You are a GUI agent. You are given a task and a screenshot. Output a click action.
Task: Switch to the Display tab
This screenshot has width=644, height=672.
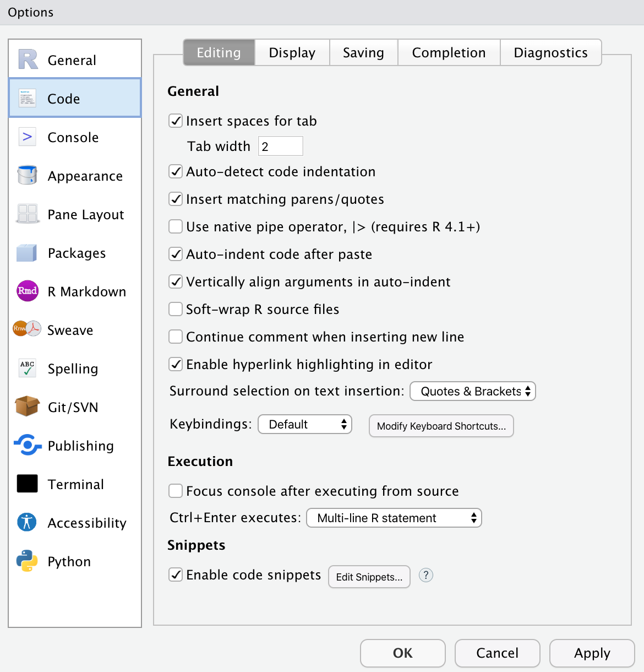click(x=292, y=52)
